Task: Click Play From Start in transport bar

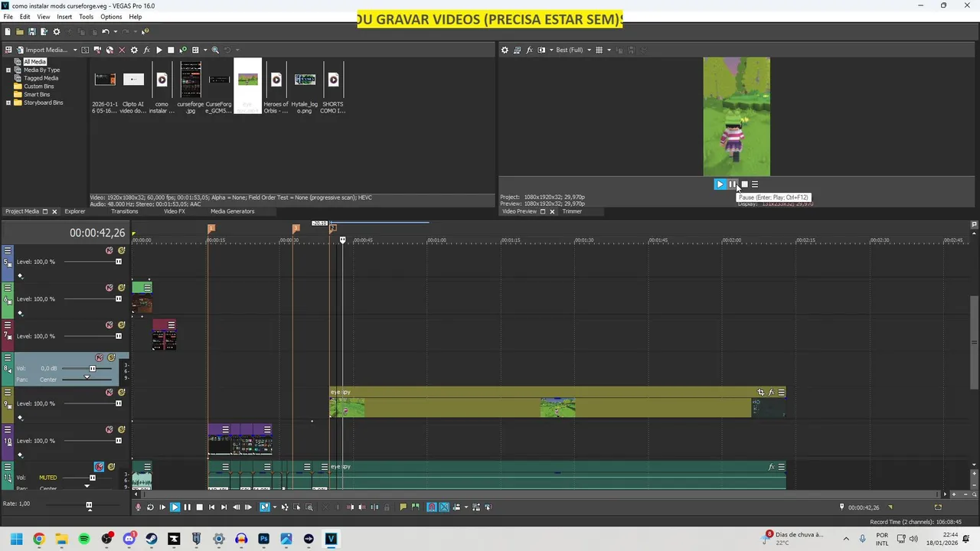Action: (x=162, y=507)
